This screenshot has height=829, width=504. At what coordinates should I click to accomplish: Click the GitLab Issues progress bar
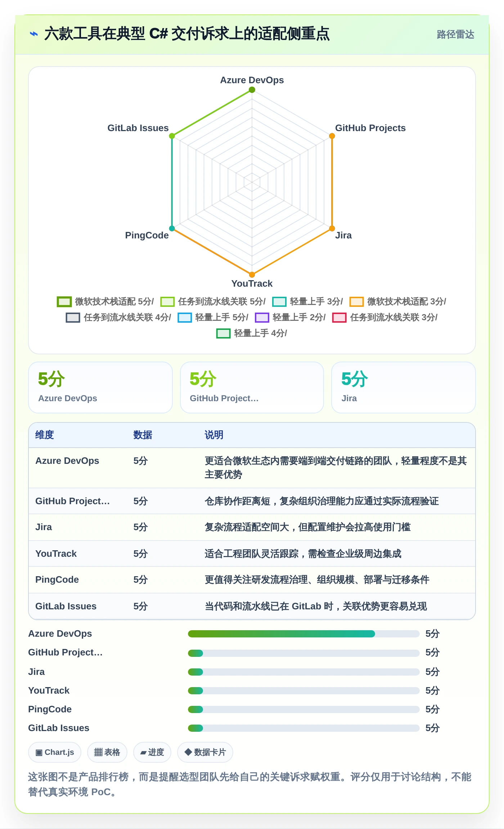pyautogui.click(x=303, y=728)
